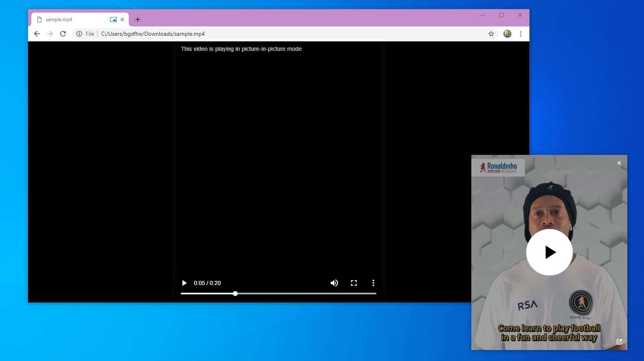Enter fullscreen mode for the video

tap(354, 283)
